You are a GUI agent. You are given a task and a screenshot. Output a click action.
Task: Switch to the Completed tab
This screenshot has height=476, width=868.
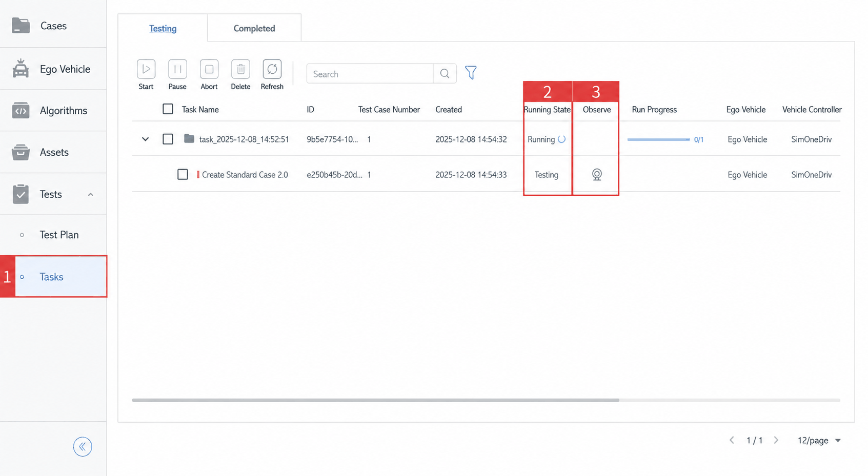[x=254, y=28]
